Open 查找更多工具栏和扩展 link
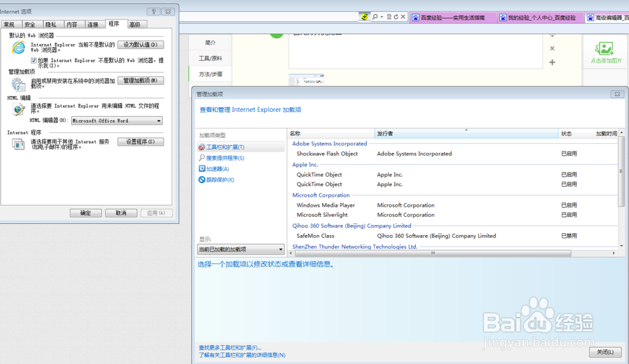 230,348
